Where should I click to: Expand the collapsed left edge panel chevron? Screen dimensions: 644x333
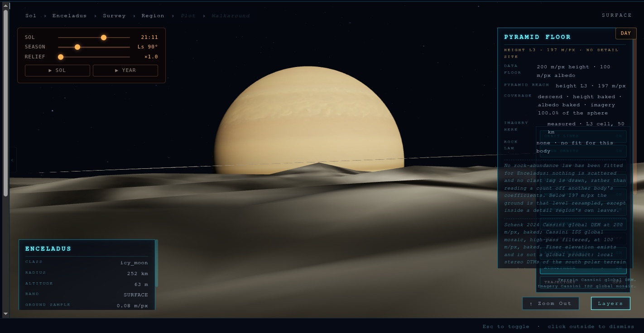coord(13,160)
